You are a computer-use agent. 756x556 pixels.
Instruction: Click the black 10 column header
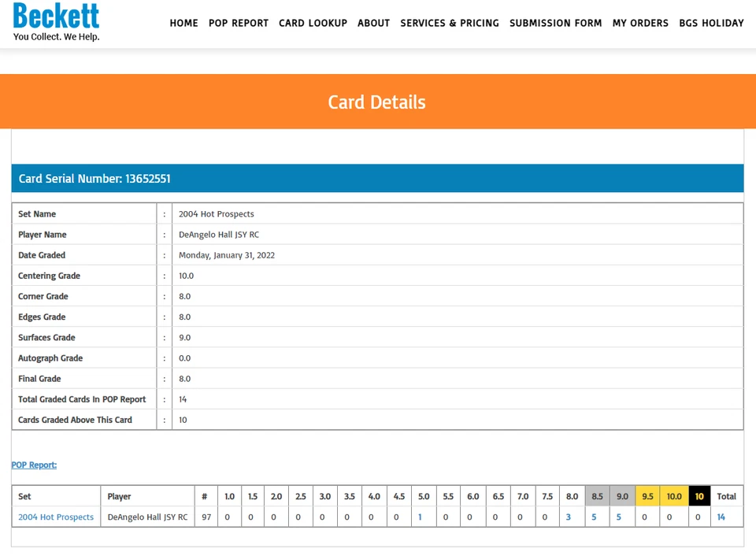699,496
